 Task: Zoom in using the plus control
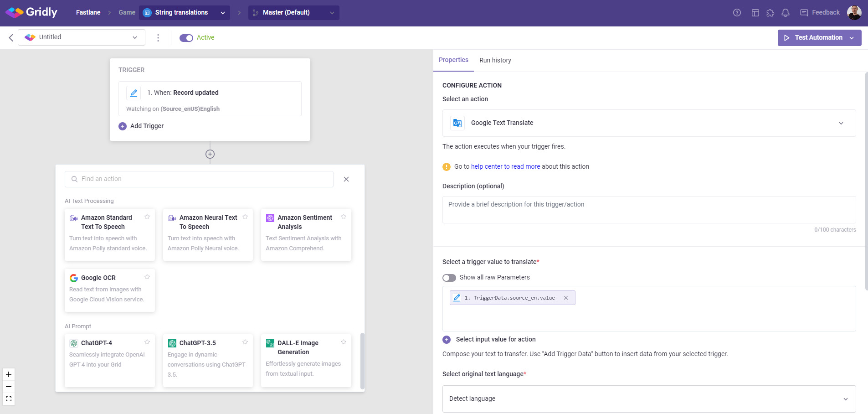[8, 374]
